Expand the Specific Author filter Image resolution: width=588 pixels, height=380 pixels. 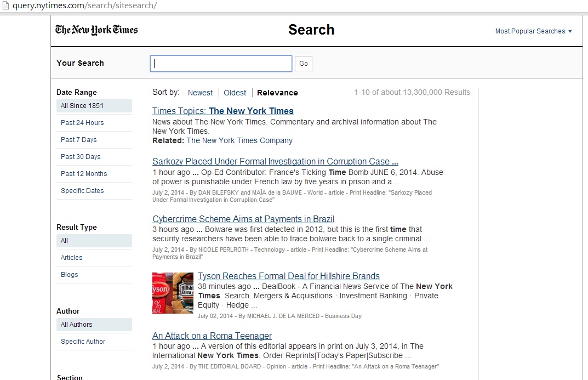(x=83, y=342)
